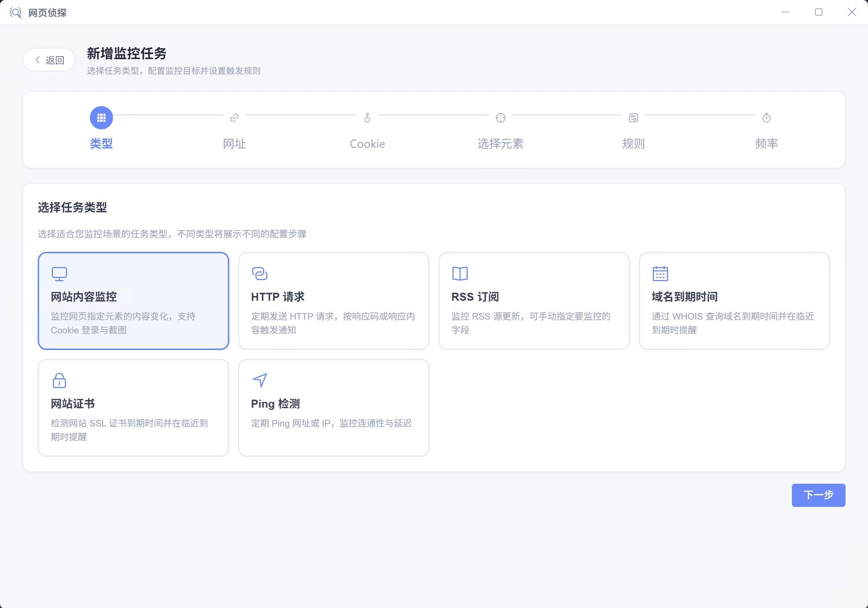The height and width of the screenshot is (608, 868).
Task: Open the 类型 step label
Action: [x=101, y=144]
